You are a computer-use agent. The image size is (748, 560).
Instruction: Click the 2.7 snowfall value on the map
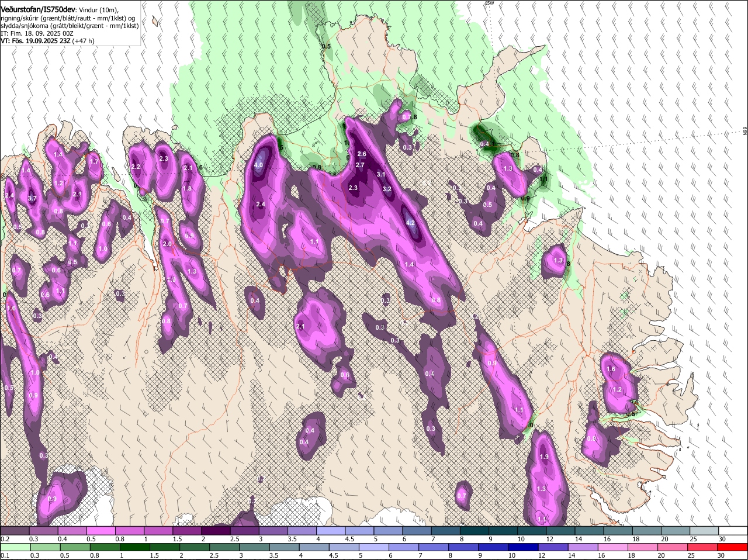(x=360, y=165)
